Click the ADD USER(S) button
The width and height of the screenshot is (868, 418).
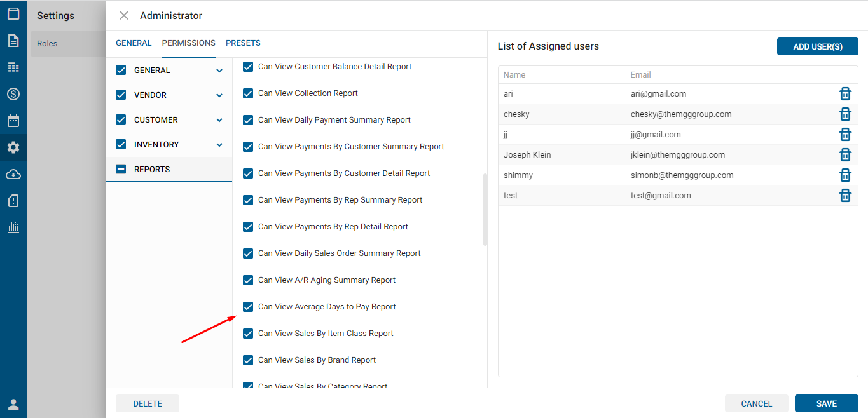817,46
